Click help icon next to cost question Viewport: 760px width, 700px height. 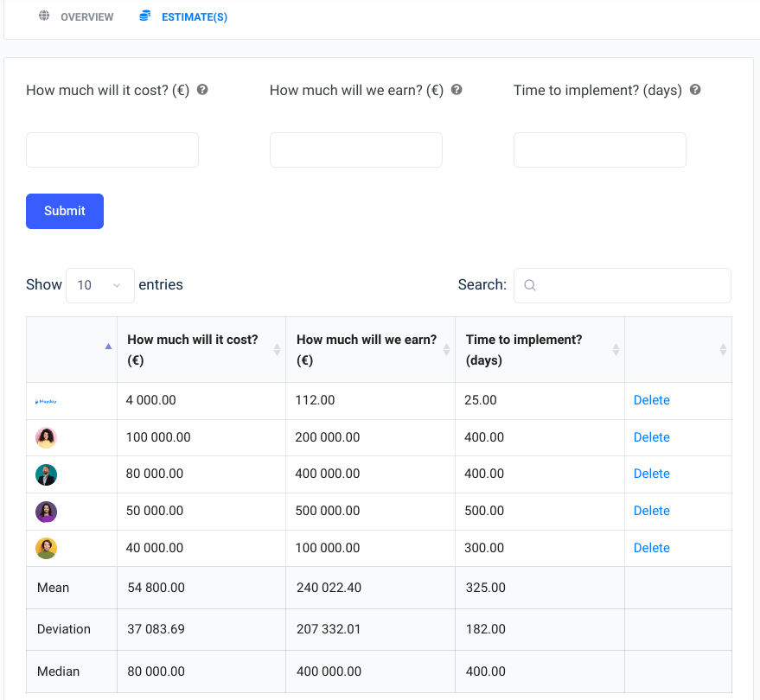pos(202,90)
